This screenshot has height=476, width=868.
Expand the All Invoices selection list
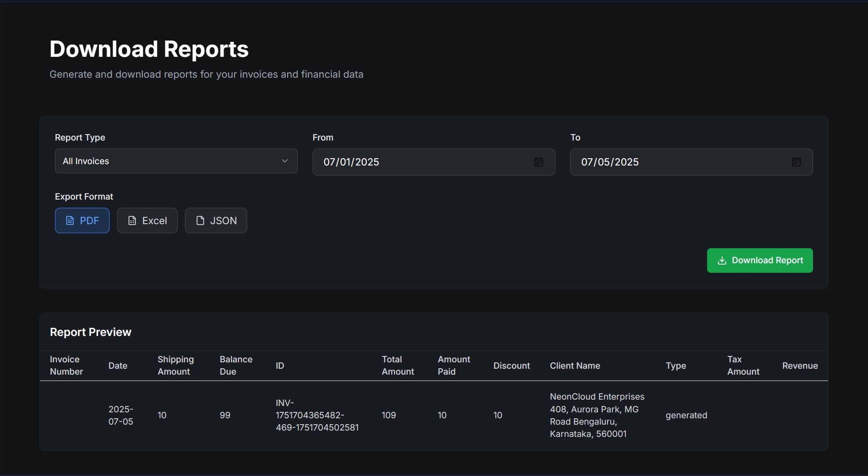point(176,161)
